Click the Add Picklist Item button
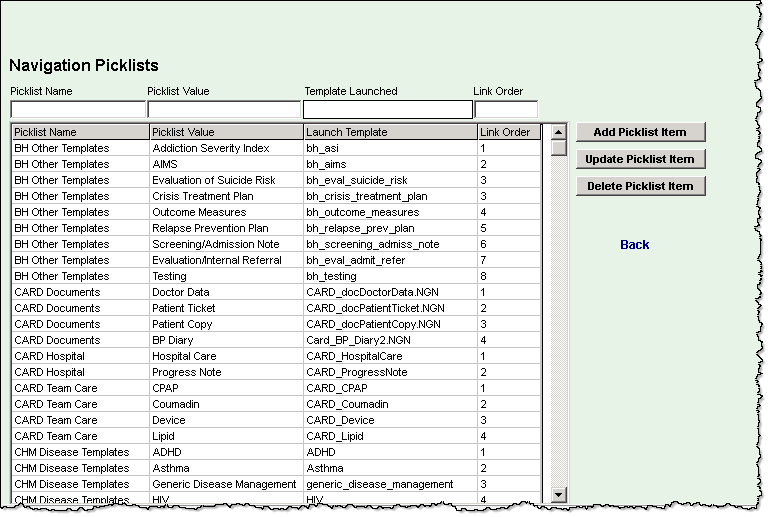This screenshot has height=517, width=769. (x=640, y=132)
